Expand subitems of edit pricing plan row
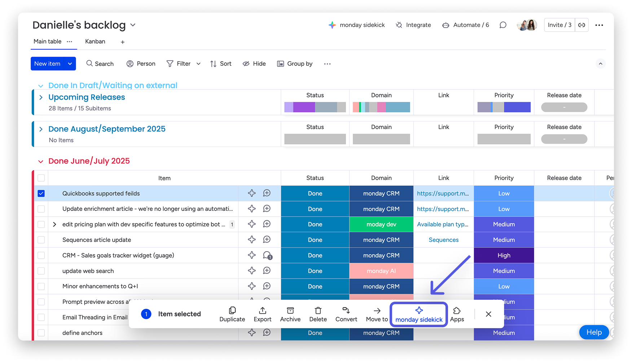632x364 pixels. (x=54, y=224)
